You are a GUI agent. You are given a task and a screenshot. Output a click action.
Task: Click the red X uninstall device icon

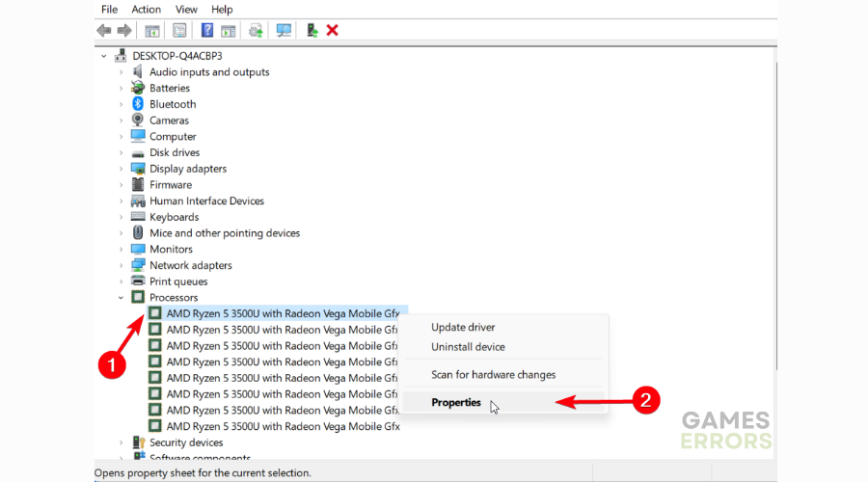coord(333,31)
